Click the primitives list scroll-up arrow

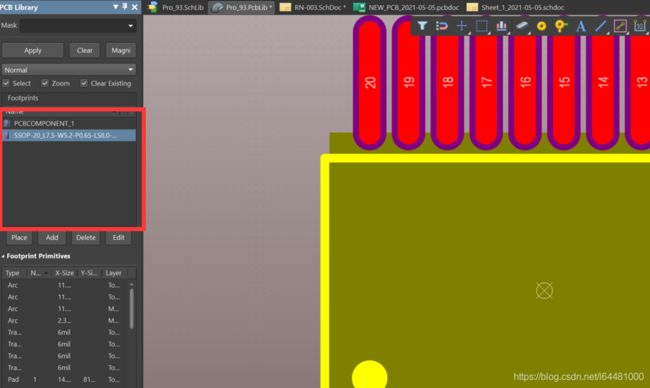(x=132, y=284)
